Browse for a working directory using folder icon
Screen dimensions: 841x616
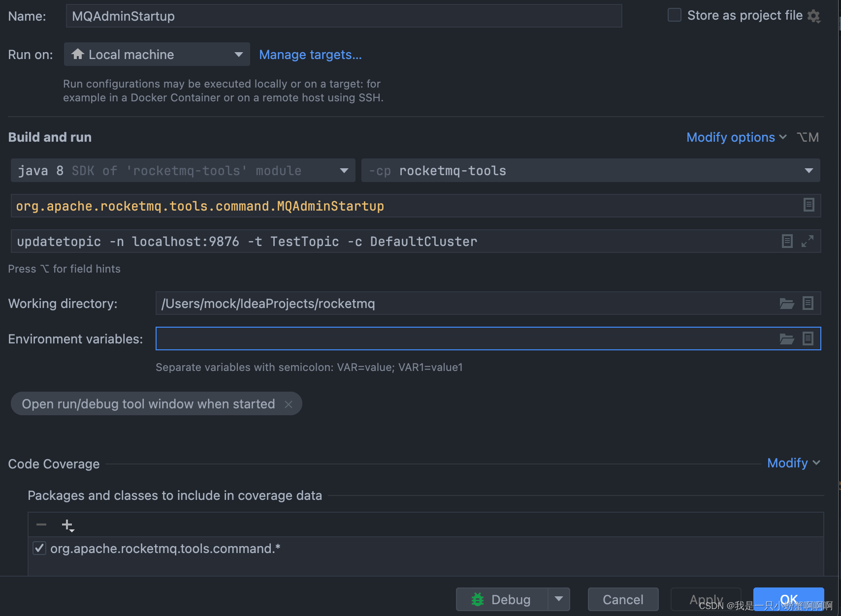[x=786, y=304]
